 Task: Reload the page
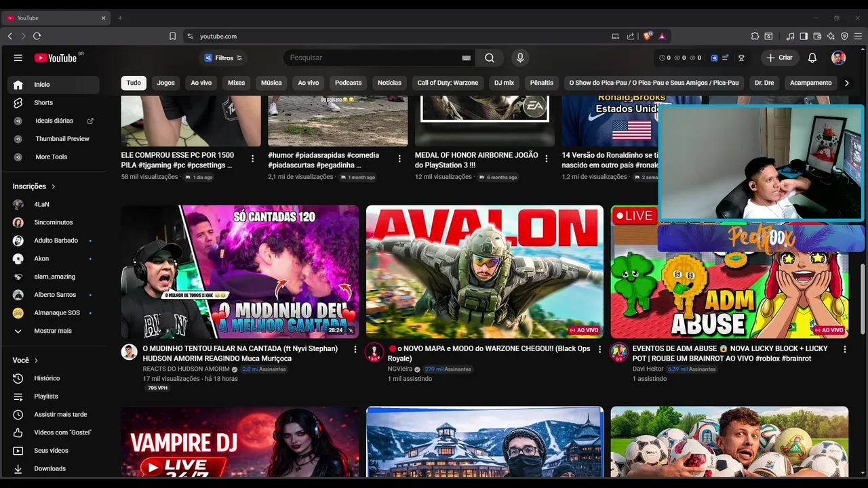click(37, 36)
